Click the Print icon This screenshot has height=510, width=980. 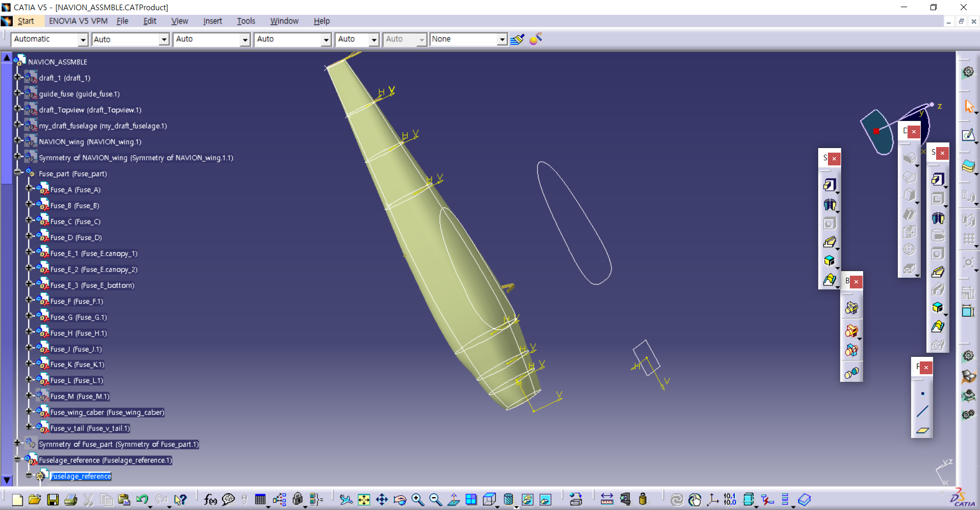(x=70, y=500)
